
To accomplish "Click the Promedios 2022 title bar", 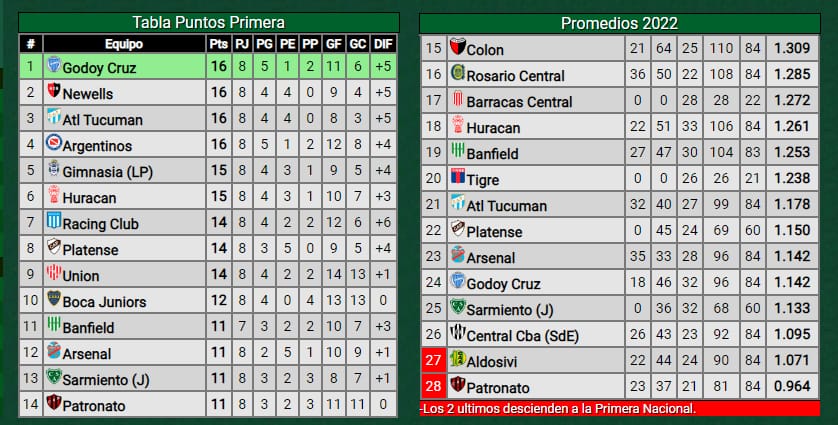I will (619, 23).
